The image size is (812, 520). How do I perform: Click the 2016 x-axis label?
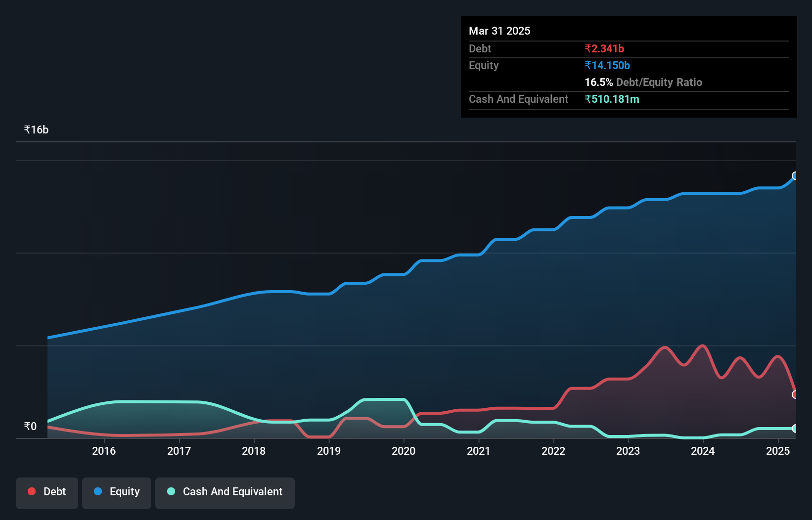point(104,451)
